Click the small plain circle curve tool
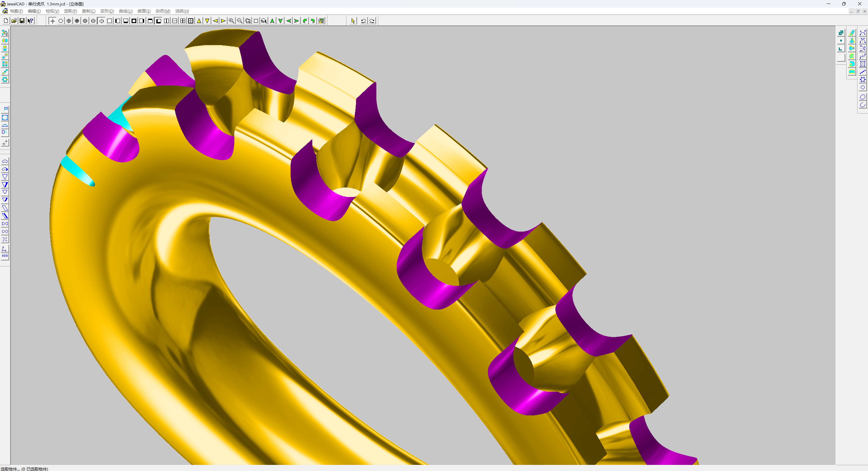 863,88
